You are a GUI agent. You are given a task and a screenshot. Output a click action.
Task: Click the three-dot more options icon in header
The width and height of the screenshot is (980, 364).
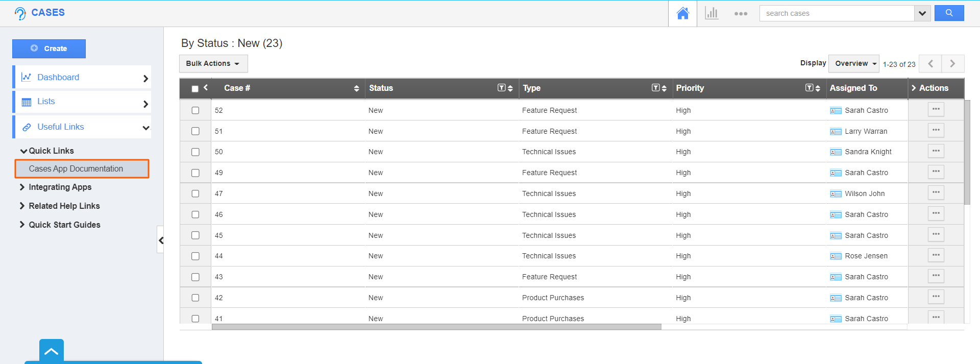point(741,14)
